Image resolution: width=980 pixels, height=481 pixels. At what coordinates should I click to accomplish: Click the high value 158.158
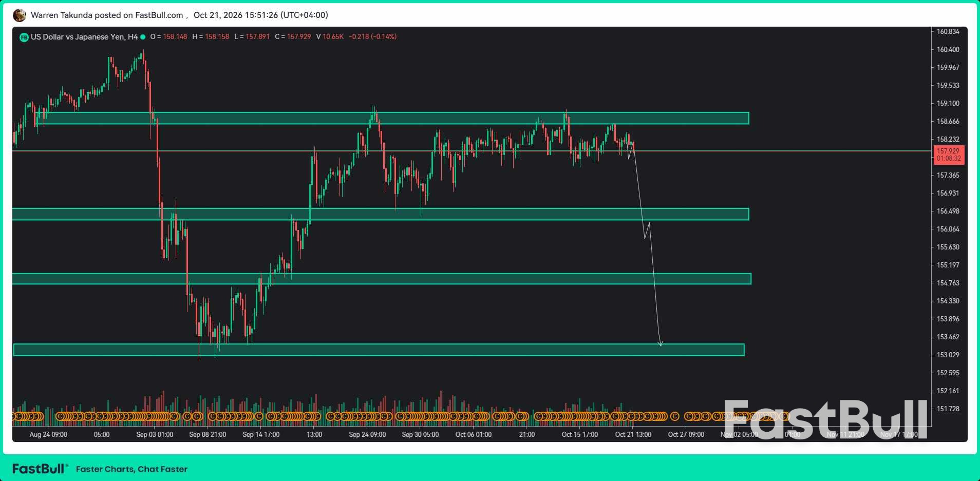[x=217, y=37]
